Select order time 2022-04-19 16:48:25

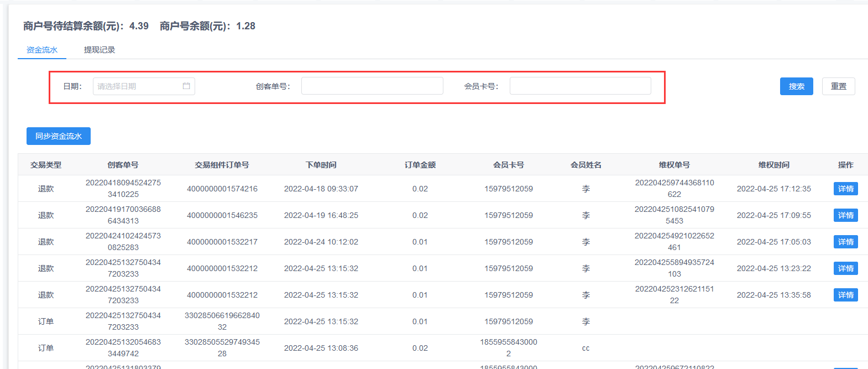[321, 215]
